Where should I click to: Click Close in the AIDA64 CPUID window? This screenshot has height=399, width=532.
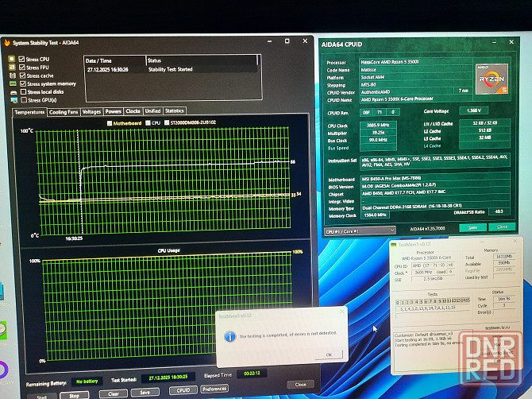point(502,227)
